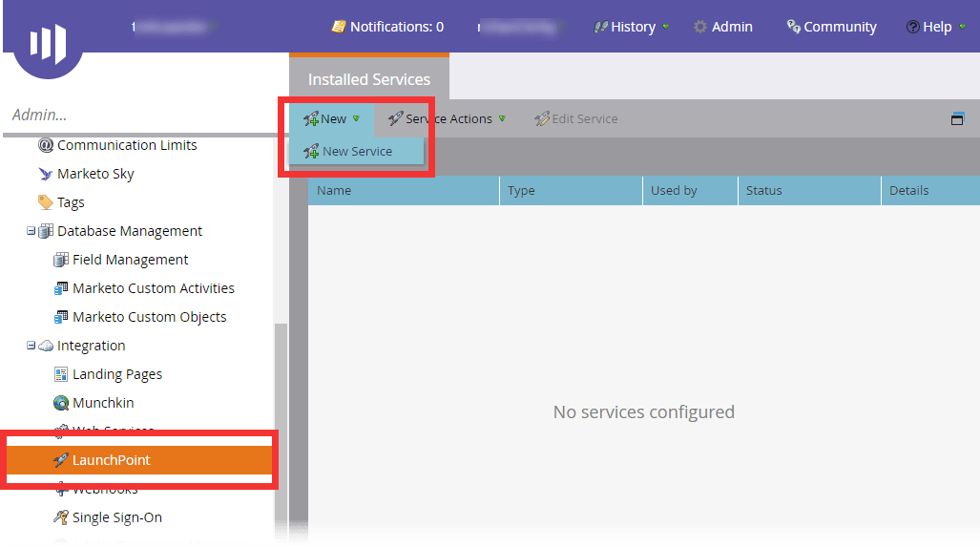Click the Admin gear icon
Screen dimensions: 980x548
coord(700,27)
